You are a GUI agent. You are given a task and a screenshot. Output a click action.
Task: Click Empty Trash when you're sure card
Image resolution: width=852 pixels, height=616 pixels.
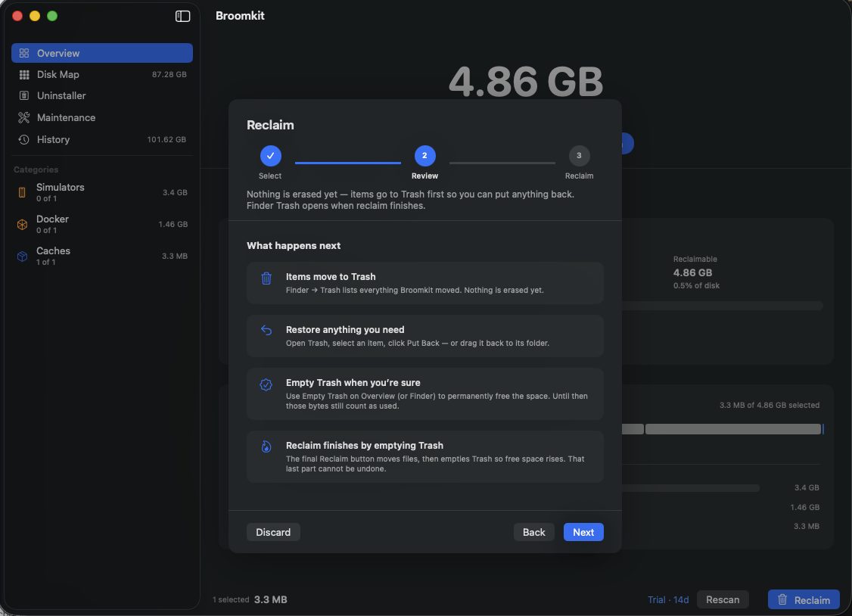425,394
